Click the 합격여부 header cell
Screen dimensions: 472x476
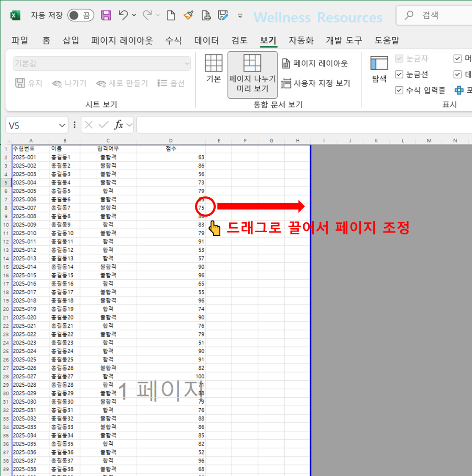[108, 149]
